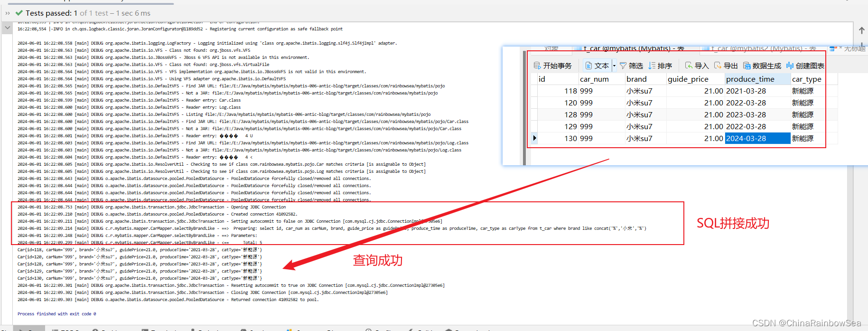
Task: Click the 筛选 filter funnel icon
Action: [623, 66]
